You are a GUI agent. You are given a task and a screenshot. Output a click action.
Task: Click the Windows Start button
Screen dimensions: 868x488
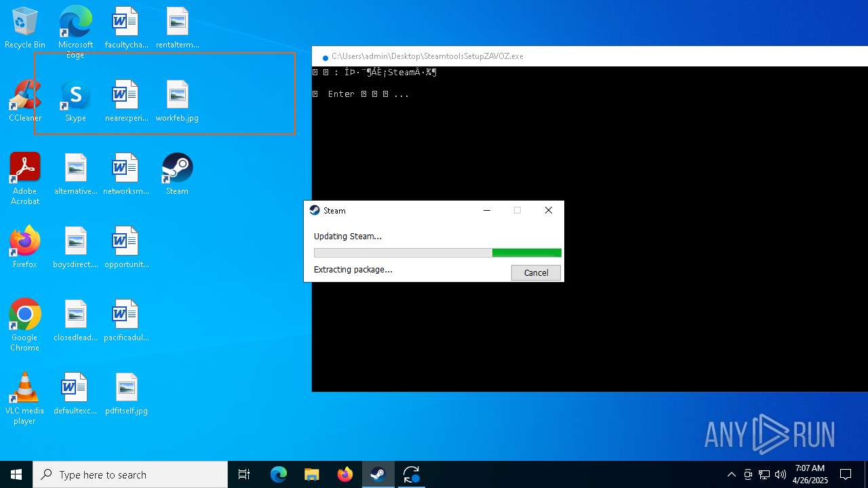coord(16,474)
